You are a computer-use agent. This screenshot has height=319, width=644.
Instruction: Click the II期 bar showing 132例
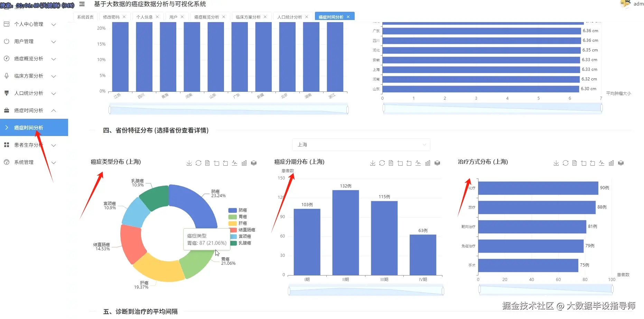(346, 233)
